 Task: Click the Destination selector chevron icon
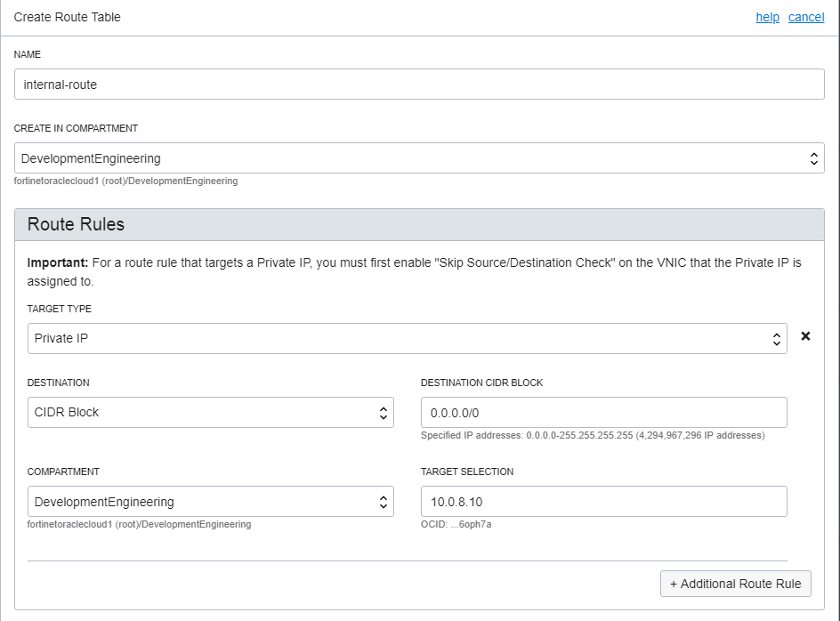pos(383,412)
